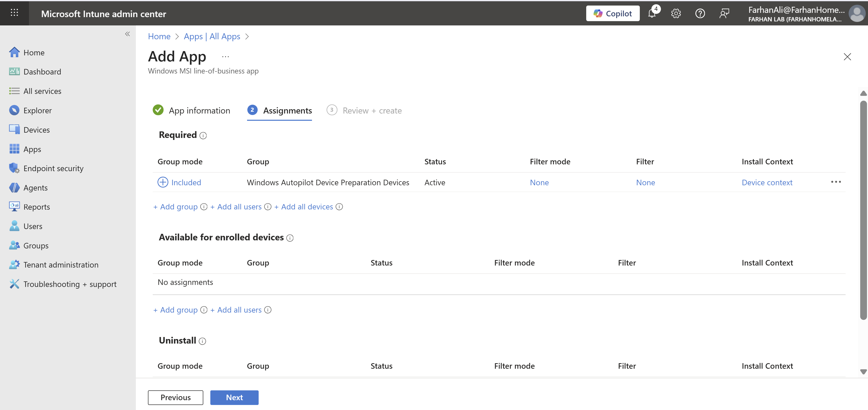Open the settings gear icon
This screenshot has height=410, width=868.
(676, 14)
